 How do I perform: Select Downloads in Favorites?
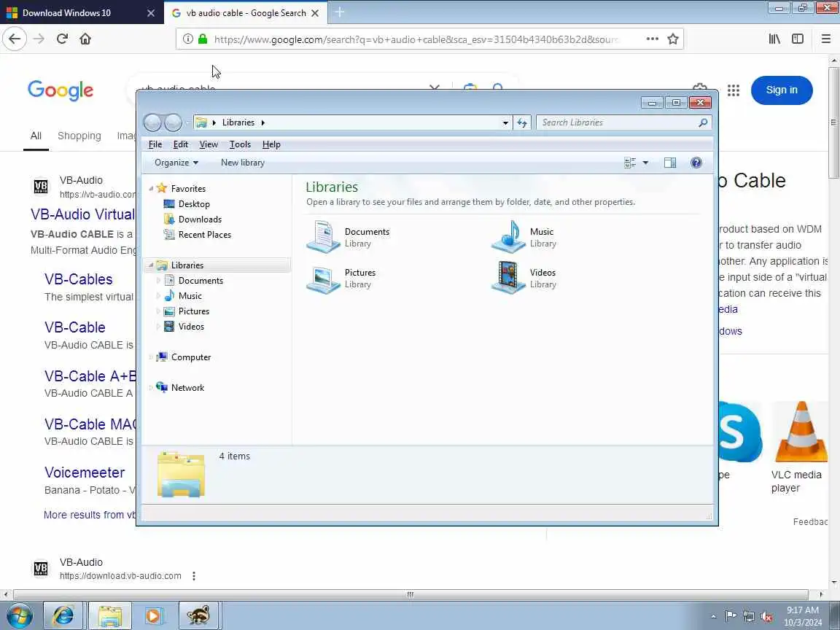[200, 219]
